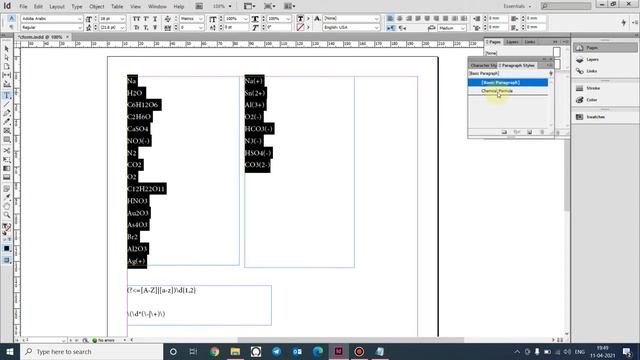The width and height of the screenshot is (640, 360).
Task: Toggle All Caps formatting
Action: pyautogui.click(x=136, y=19)
